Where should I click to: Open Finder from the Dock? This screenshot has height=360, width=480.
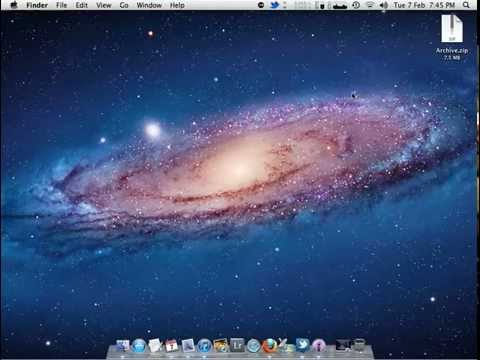click(123, 346)
